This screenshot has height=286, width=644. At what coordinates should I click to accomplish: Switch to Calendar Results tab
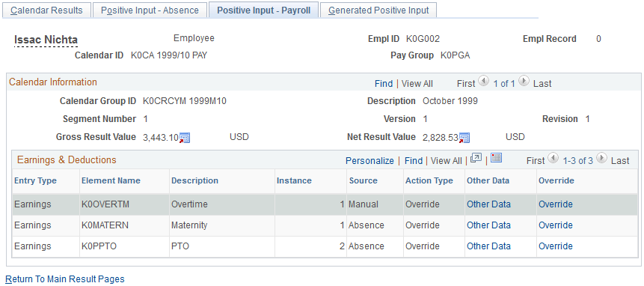pos(46,10)
